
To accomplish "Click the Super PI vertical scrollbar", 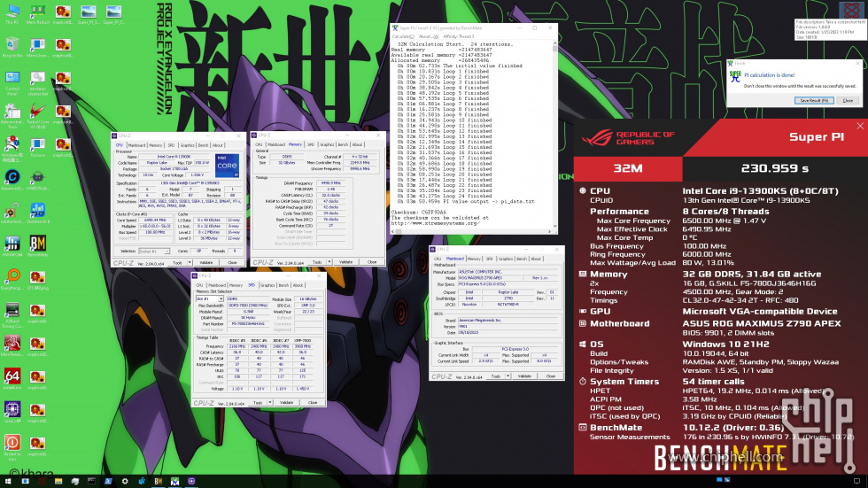I will [x=554, y=135].
